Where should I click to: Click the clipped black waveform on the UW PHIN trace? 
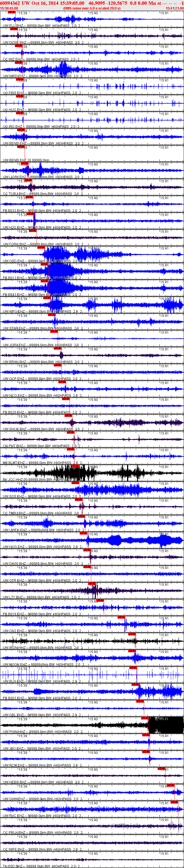[x=166, y=725]
